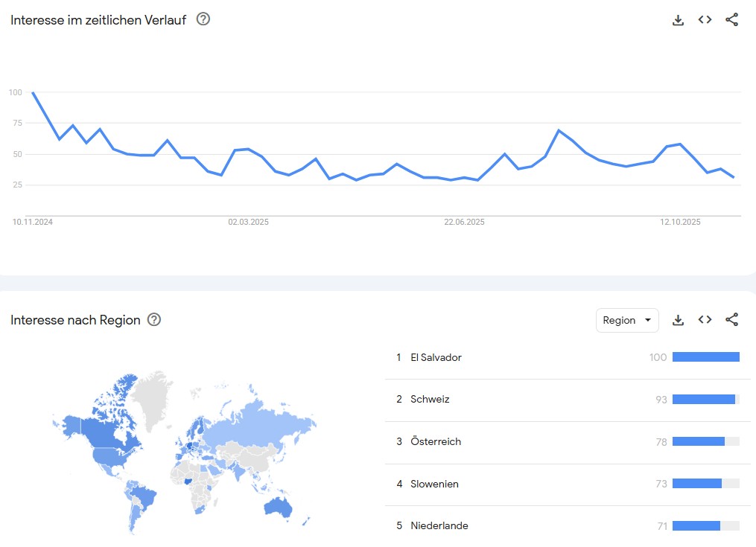Screen dimensions: 756x547
Task: Open help for Interesse im zeitlichen Verlauf
Action: [203, 19]
